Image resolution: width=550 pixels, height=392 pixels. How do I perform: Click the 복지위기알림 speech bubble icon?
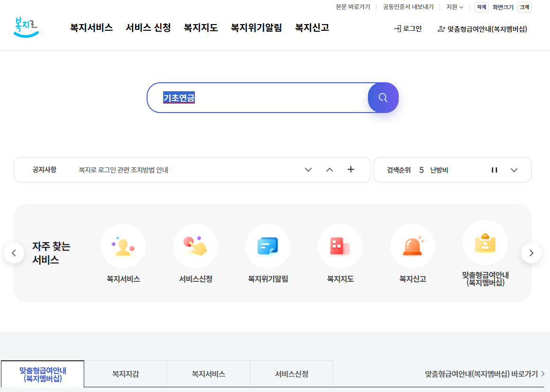268,246
